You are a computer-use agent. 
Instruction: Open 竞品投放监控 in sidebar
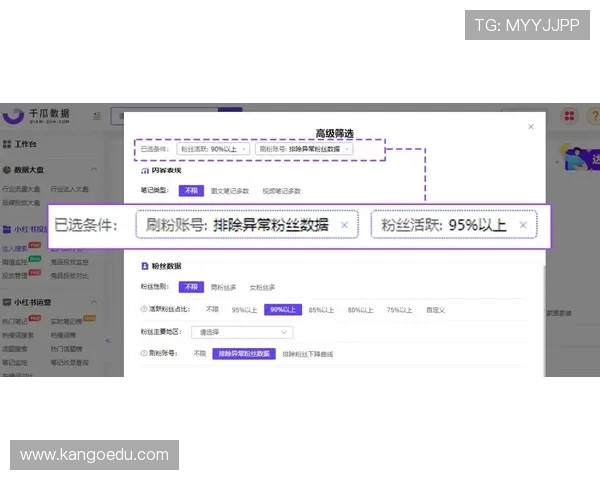pos(69,262)
